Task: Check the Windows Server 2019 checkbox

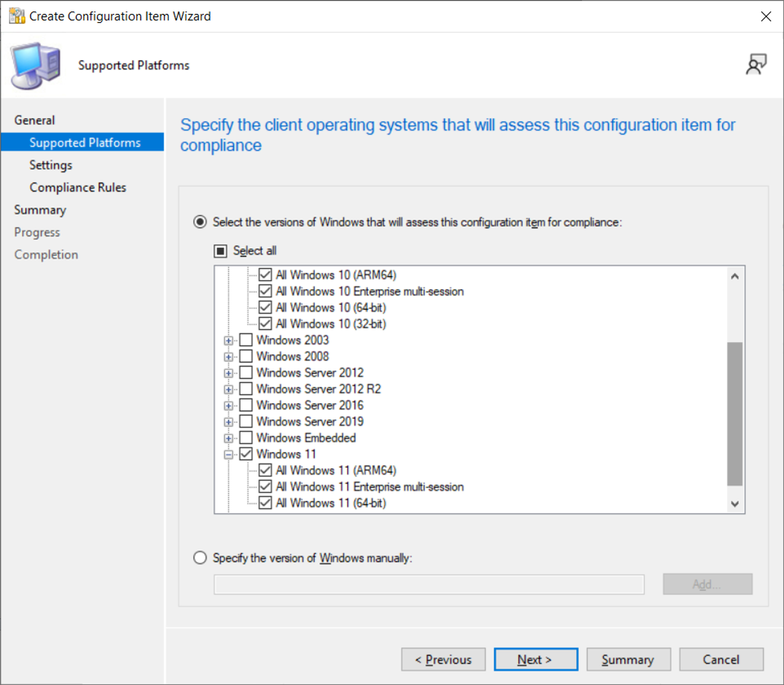Action: click(x=246, y=421)
